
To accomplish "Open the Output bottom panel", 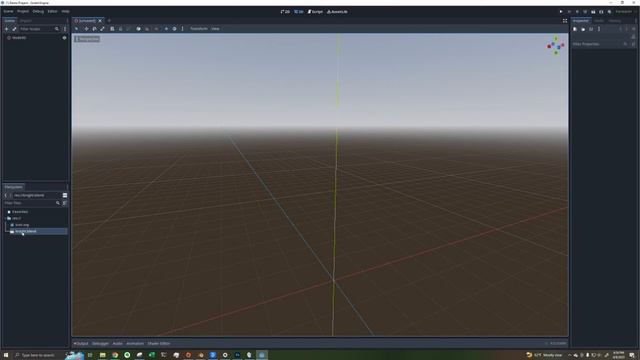I will coord(81,344).
